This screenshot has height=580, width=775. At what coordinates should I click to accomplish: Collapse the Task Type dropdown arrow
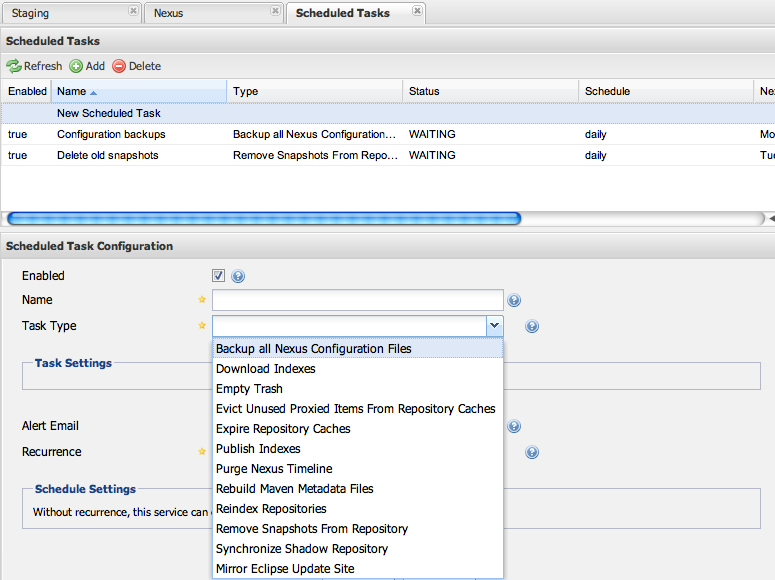pyautogui.click(x=494, y=326)
